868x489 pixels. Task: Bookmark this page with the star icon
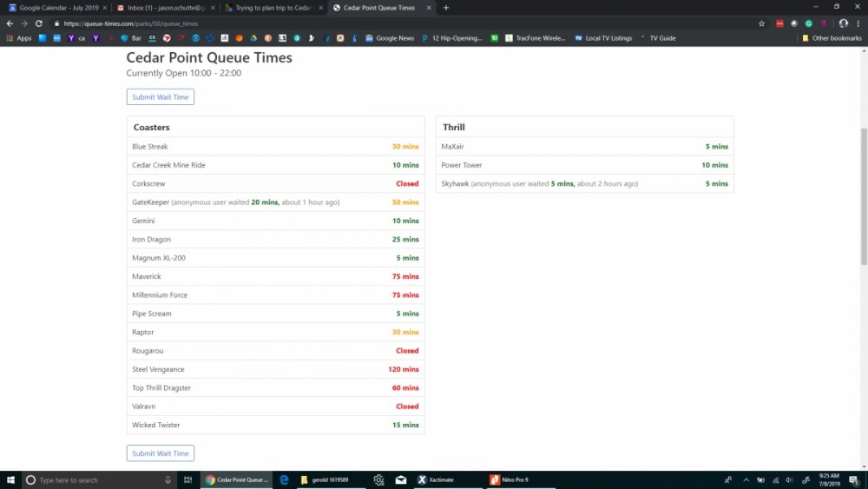click(x=761, y=23)
